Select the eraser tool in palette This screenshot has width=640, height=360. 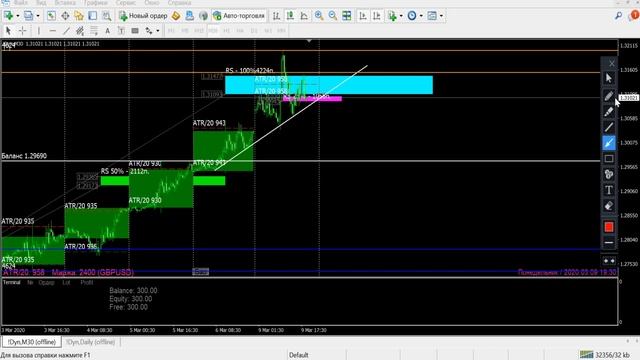pos(609,206)
